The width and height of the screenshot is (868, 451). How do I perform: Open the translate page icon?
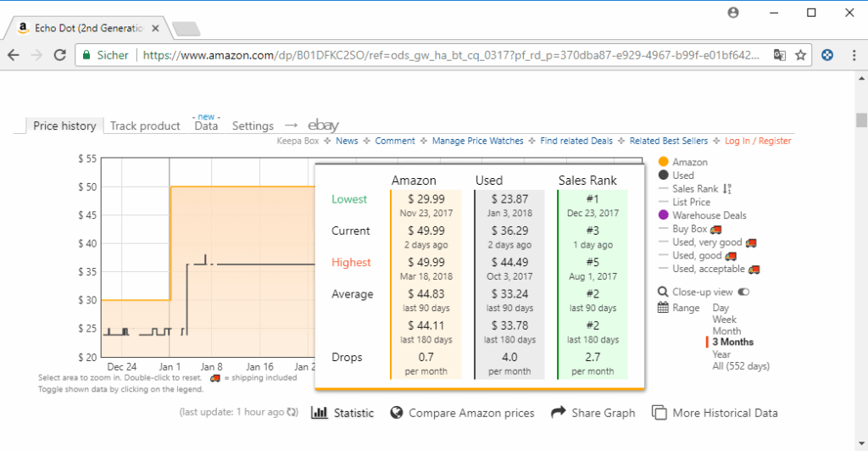coord(780,55)
